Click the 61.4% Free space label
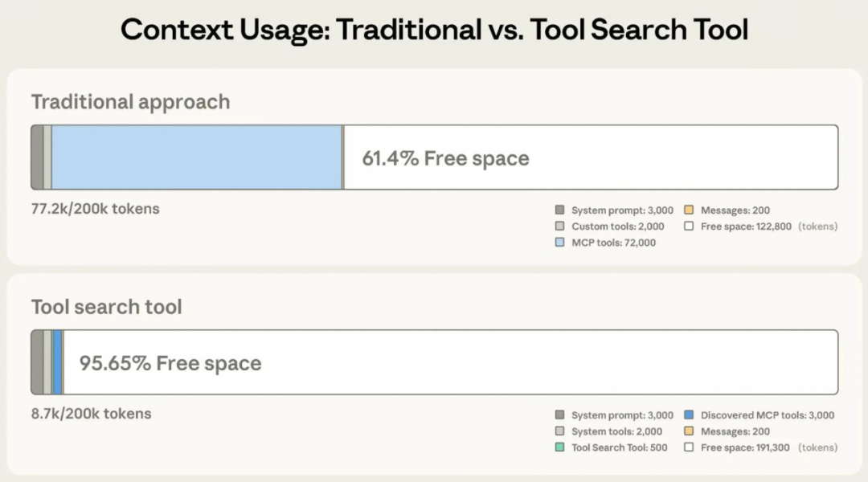Image resolution: width=868 pixels, height=482 pixels. click(x=445, y=158)
